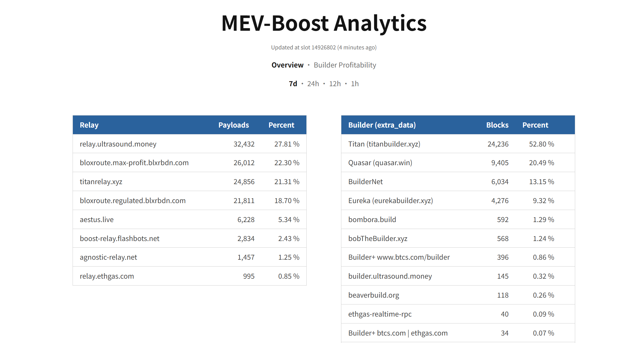644x343 pixels.
Task: Click the relay.ethgas.com relay row
Action: point(190,276)
